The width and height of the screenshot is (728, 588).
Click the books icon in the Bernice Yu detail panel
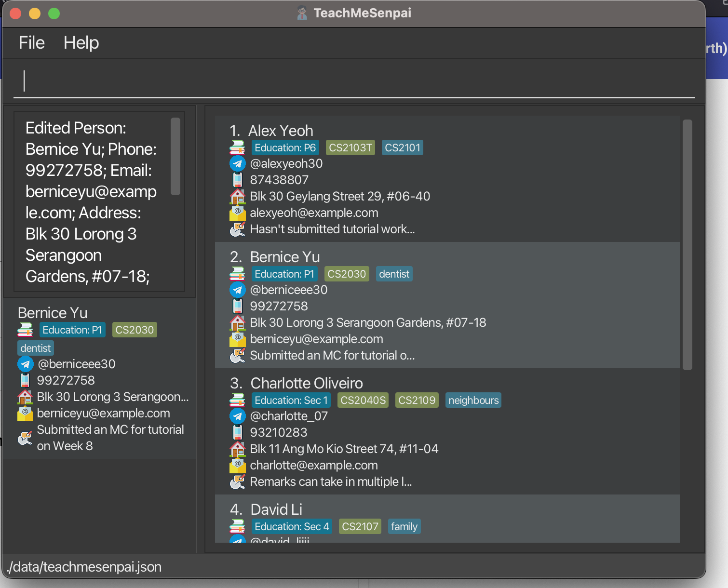pyautogui.click(x=25, y=330)
